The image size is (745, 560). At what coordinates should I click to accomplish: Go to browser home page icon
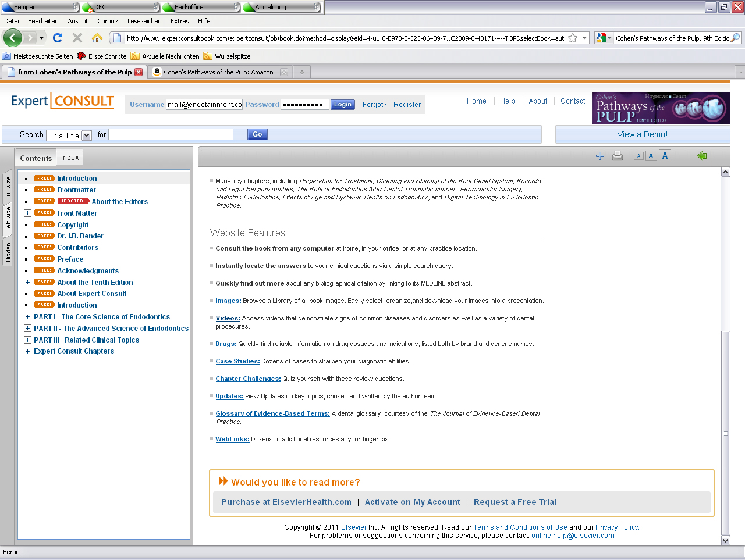[97, 38]
